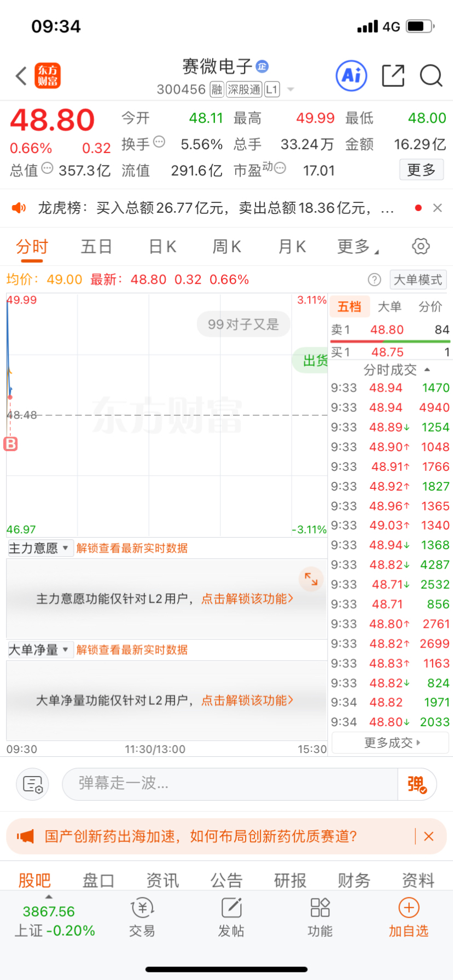Focus the 弹幕走一波 input field

pos(230,784)
